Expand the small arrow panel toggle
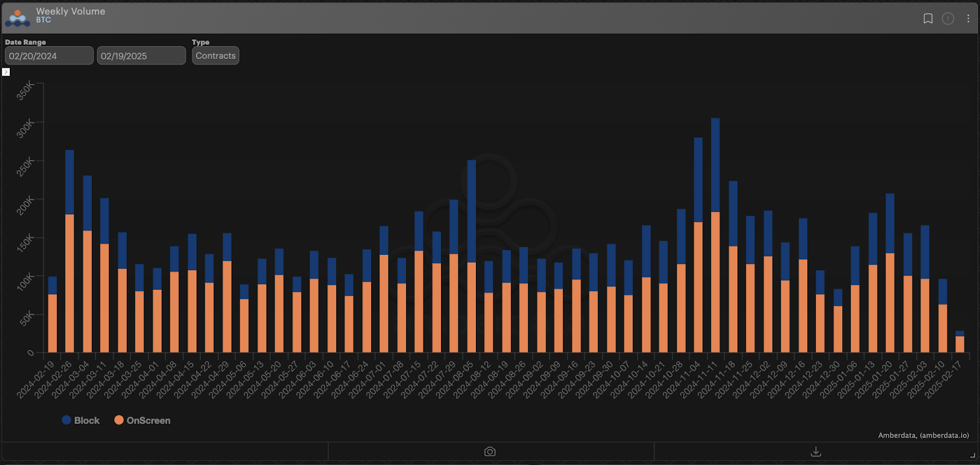 point(6,72)
